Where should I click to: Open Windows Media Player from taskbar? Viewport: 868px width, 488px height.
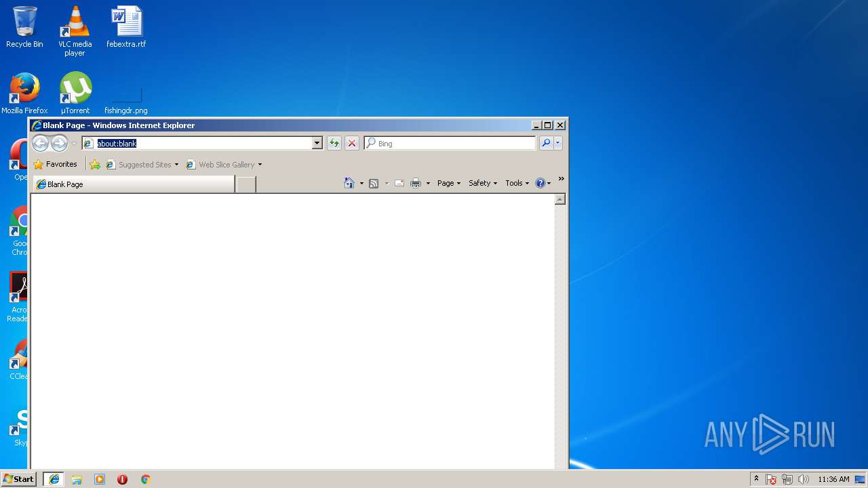click(x=100, y=479)
